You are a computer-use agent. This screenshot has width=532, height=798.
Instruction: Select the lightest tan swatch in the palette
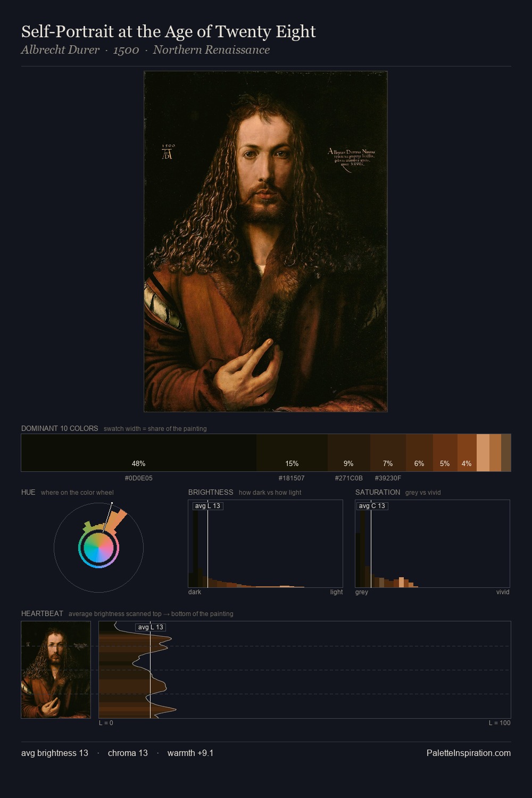[483, 453]
